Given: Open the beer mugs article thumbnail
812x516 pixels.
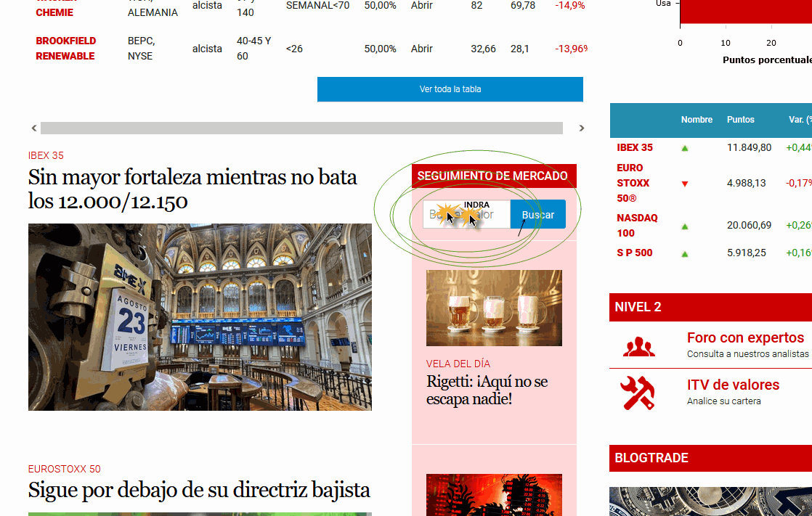Looking at the screenshot, I should [494, 308].
